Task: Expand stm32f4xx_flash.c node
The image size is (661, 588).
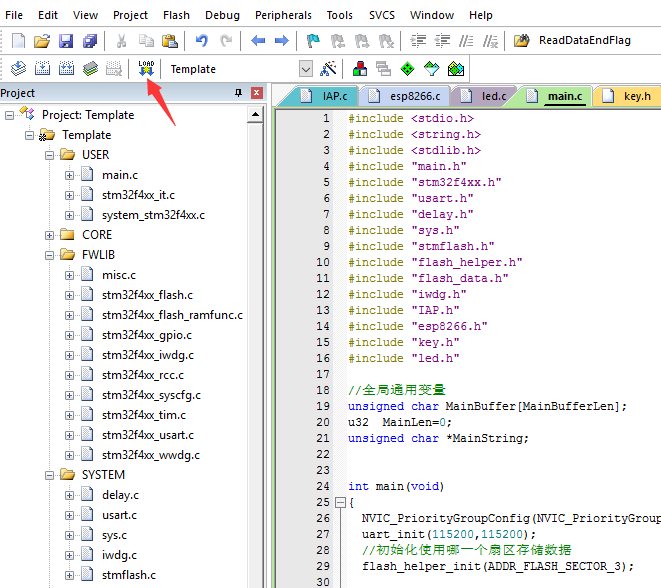Action: [69, 295]
